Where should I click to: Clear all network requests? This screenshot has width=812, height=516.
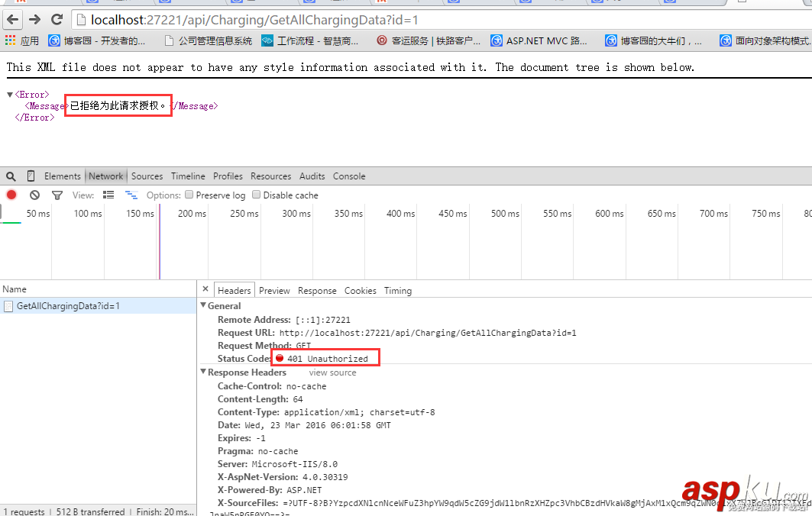34,195
